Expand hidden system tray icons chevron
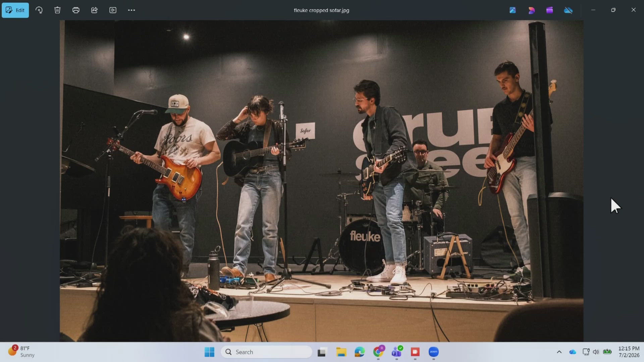The width and height of the screenshot is (644, 362). (x=559, y=352)
